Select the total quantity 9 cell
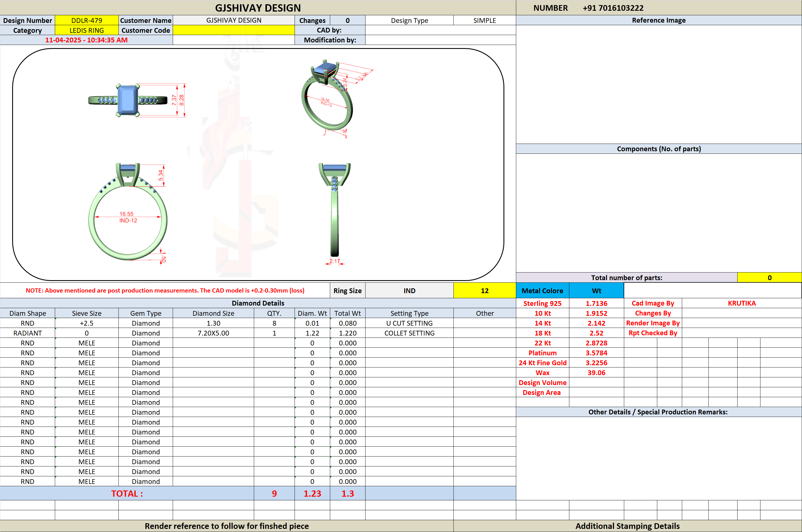Viewport: 802px width, 532px height. tap(274, 493)
